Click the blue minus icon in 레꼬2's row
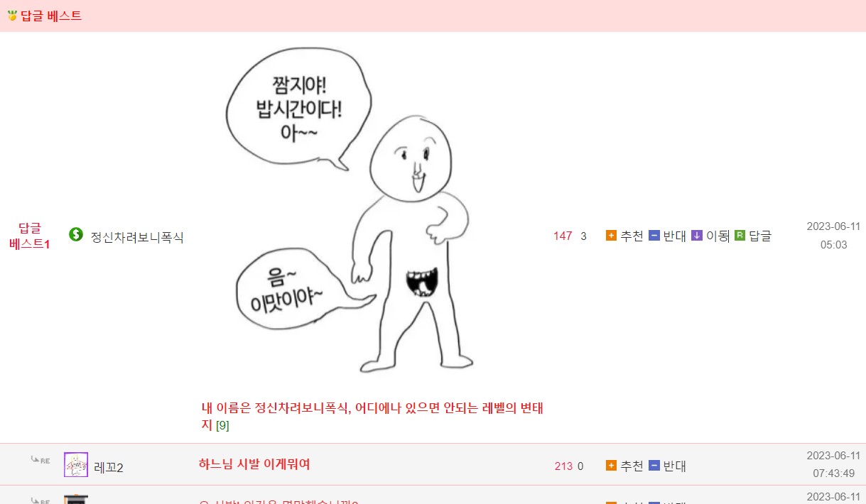The image size is (866, 504). tap(654, 466)
